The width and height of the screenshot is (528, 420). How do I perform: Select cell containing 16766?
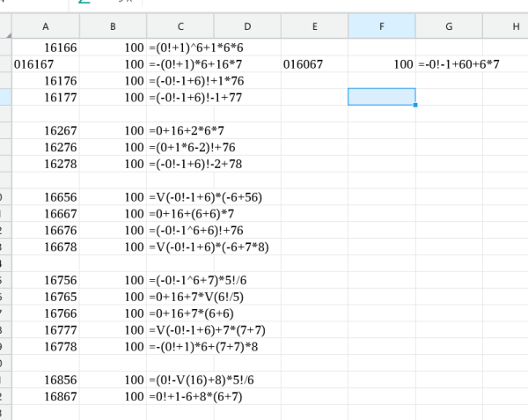click(x=46, y=313)
